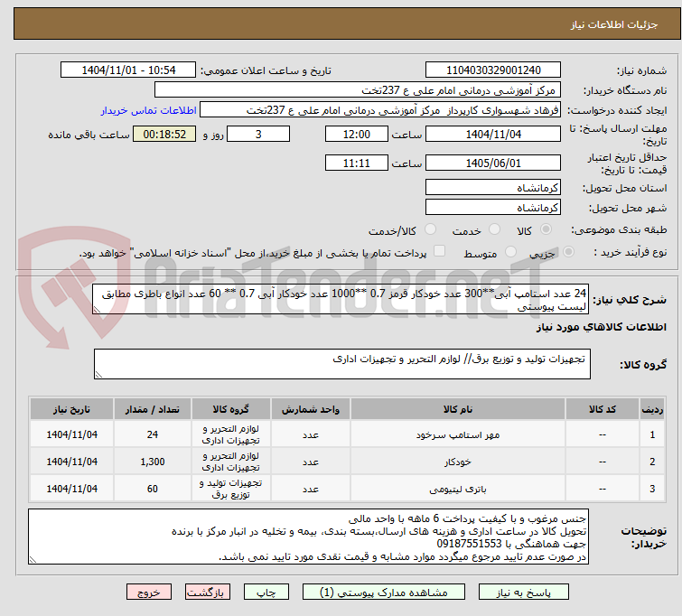Click the تاریخ نیاز column header
The image size is (682, 616).
(x=71, y=409)
